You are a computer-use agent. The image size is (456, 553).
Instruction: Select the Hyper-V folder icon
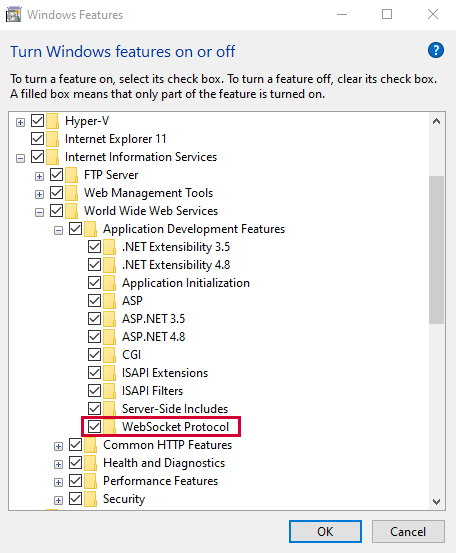pos(52,121)
